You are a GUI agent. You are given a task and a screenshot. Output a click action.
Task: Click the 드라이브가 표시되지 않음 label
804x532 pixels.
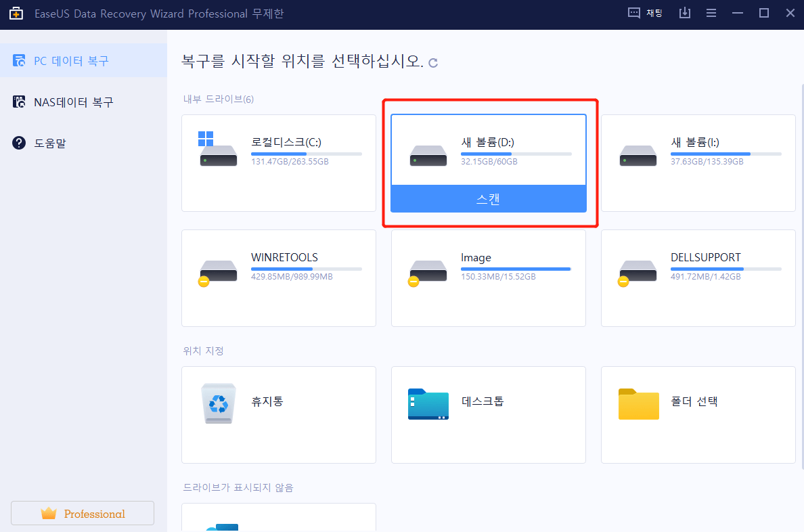click(x=238, y=487)
